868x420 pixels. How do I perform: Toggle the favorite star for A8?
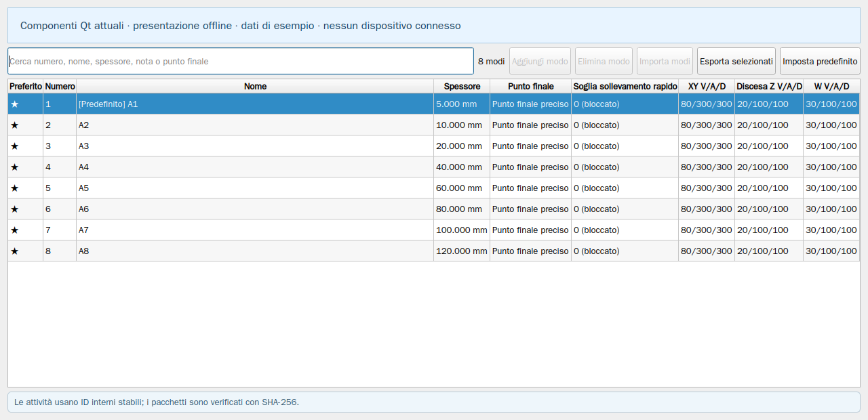[15, 251]
